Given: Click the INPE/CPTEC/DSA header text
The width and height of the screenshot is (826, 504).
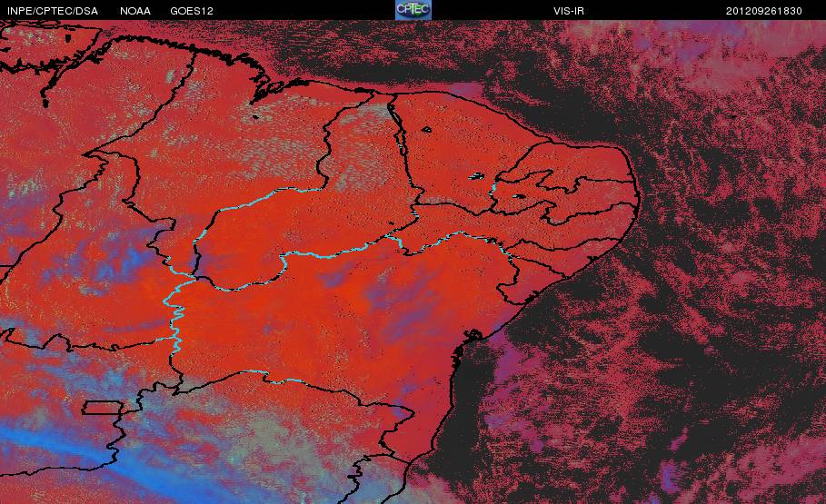Looking at the screenshot, I should (x=52, y=11).
